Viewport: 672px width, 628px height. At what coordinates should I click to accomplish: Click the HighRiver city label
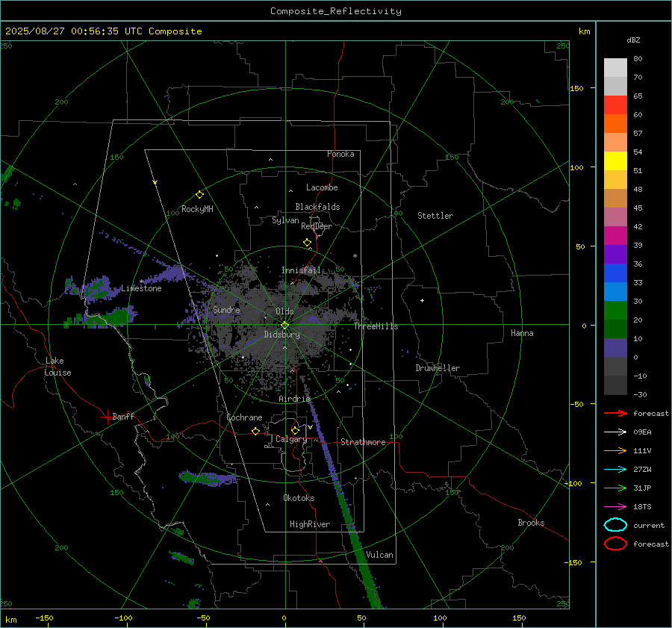pos(310,524)
